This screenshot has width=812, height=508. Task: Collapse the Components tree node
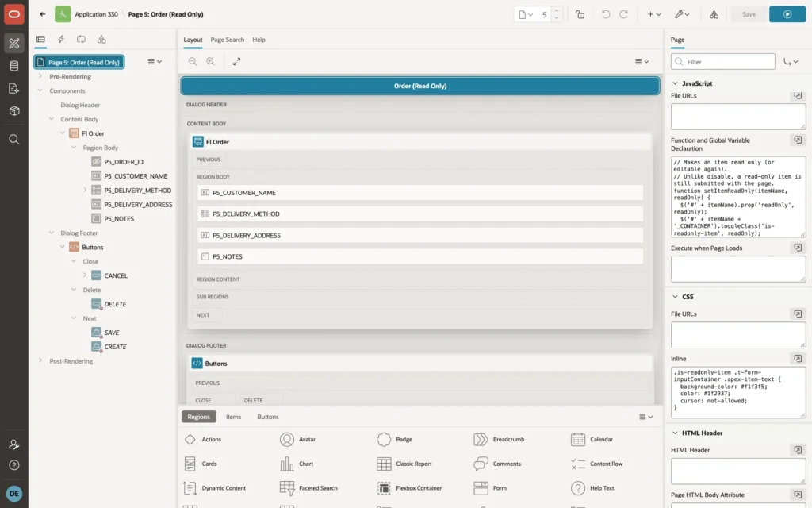pyautogui.click(x=40, y=90)
